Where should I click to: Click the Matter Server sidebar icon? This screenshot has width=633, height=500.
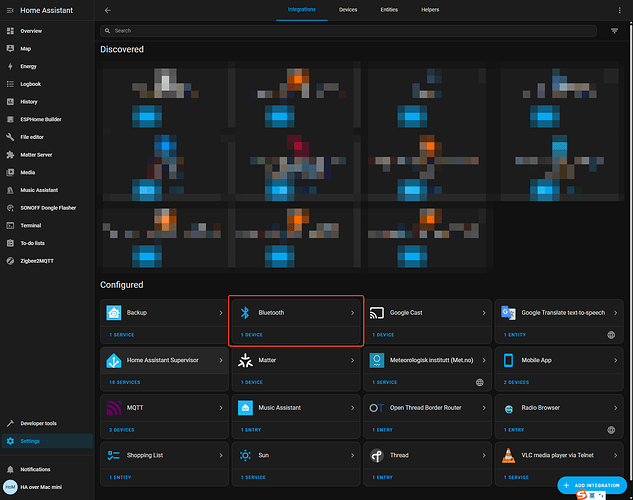tap(10, 155)
